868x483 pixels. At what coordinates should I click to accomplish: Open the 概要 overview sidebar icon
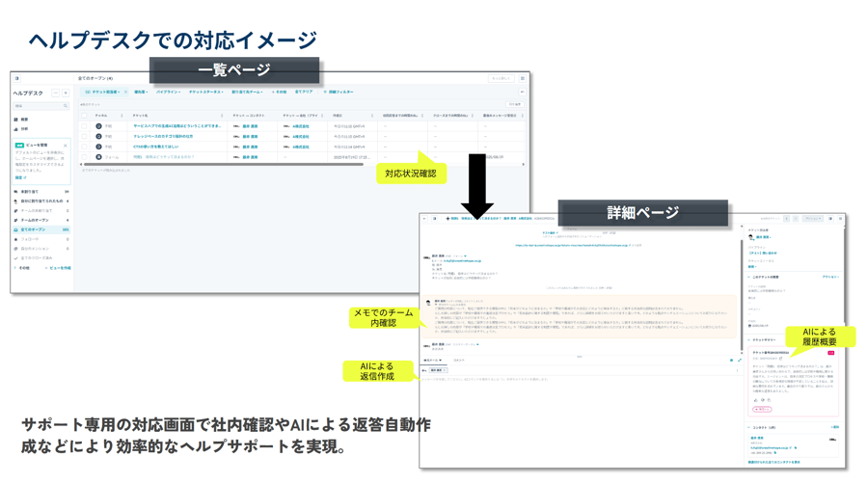click(16, 120)
